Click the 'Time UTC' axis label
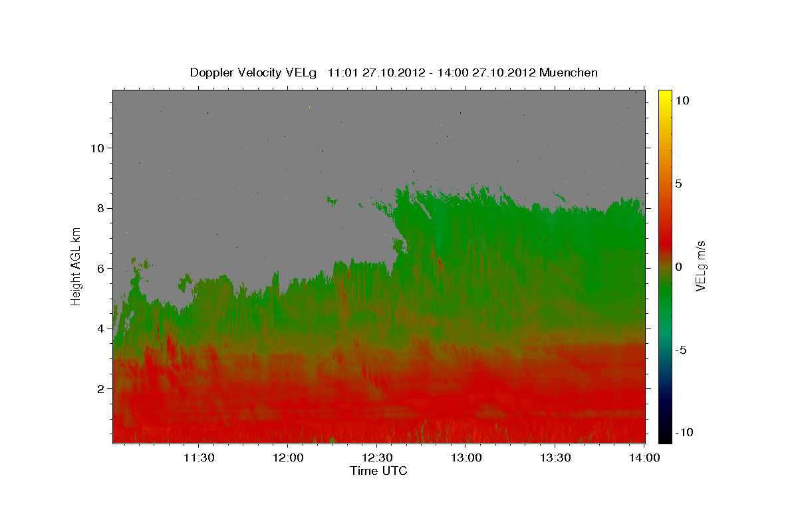798x532 pixels. 378,471
